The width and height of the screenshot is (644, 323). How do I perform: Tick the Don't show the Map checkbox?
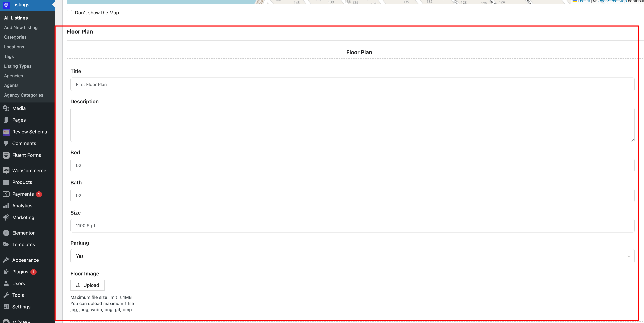(x=70, y=13)
